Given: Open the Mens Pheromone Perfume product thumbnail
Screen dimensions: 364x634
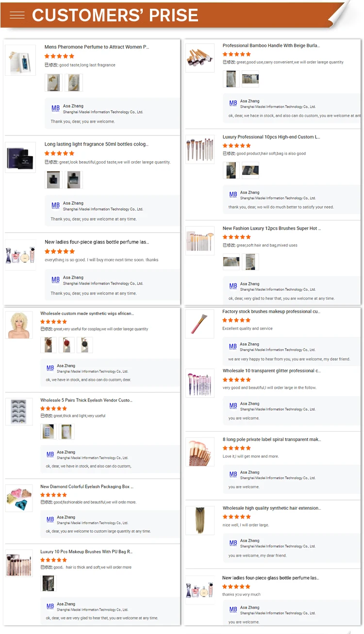Looking at the screenshot, I should click(x=20, y=60).
